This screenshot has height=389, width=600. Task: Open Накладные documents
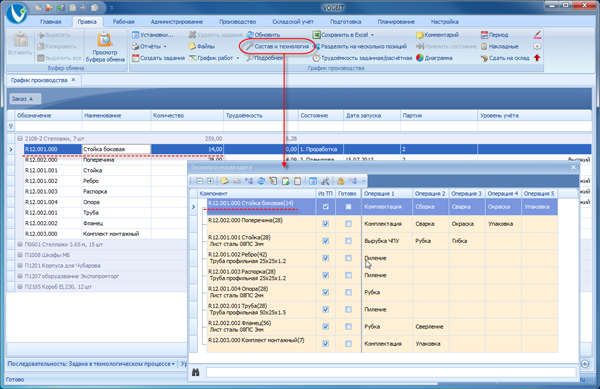(499, 46)
